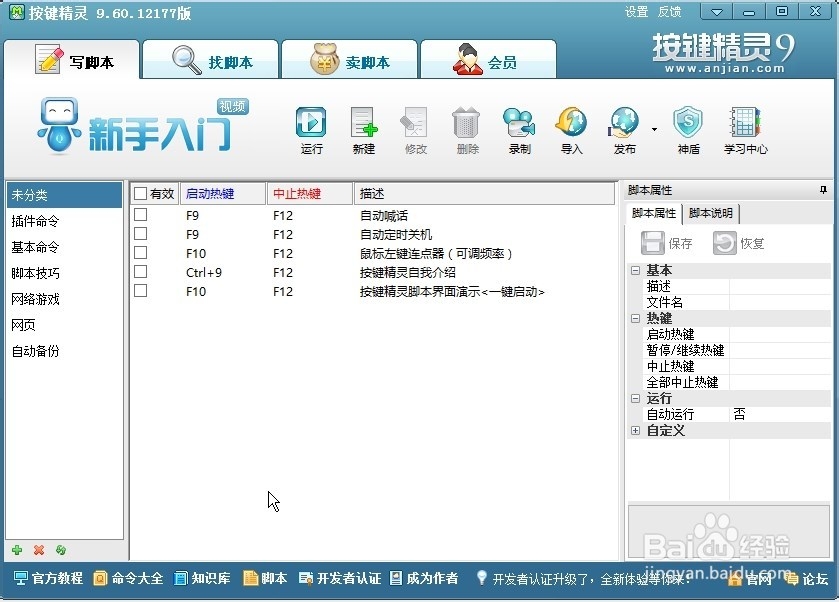Open 设置 in the title bar
This screenshot has height=602, width=839.
click(636, 12)
